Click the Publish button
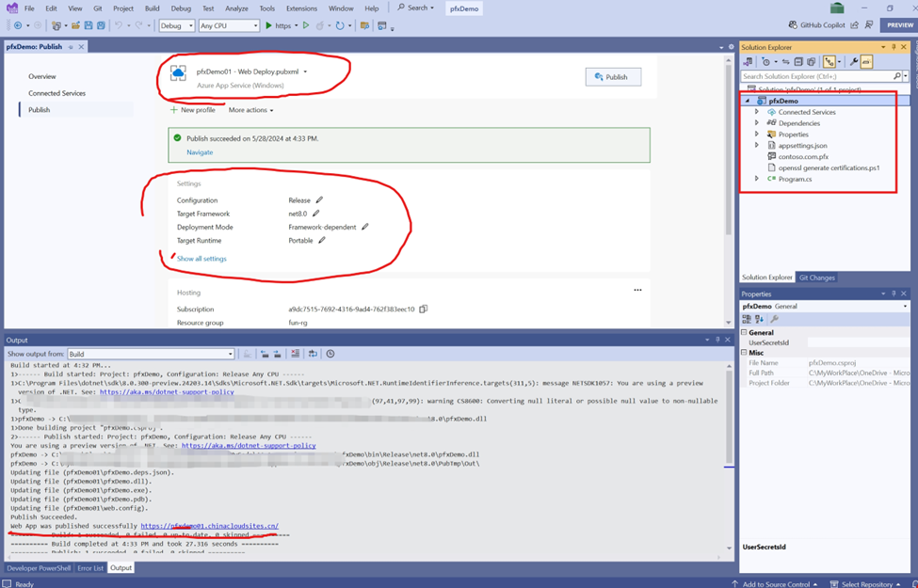This screenshot has height=588, width=918. coord(612,77)
